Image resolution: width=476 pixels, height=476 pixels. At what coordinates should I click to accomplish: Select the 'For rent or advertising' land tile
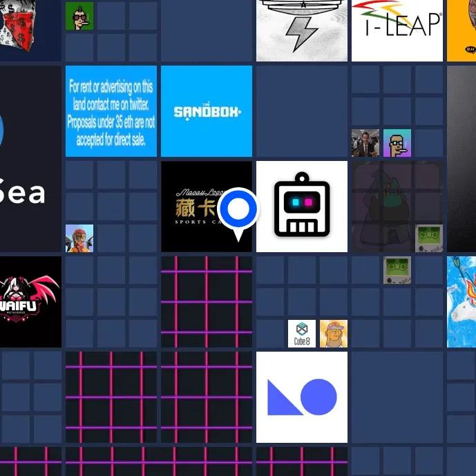click(x=111, y=111)
